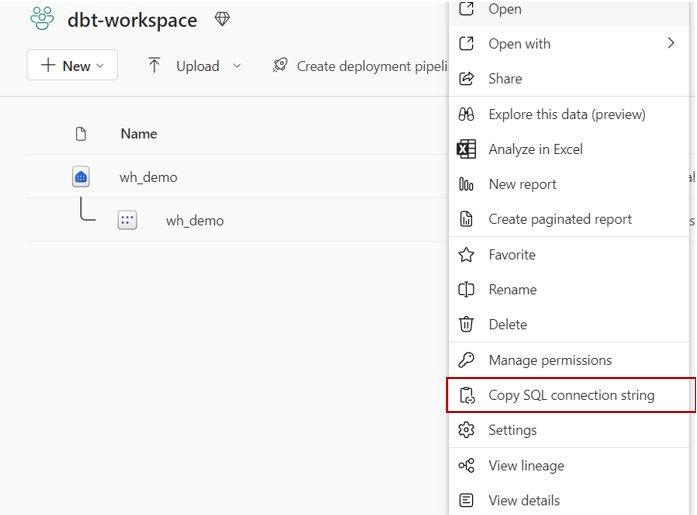Expand the Open with submenu arrow
The image size is (697, 515).
(671, 43)
